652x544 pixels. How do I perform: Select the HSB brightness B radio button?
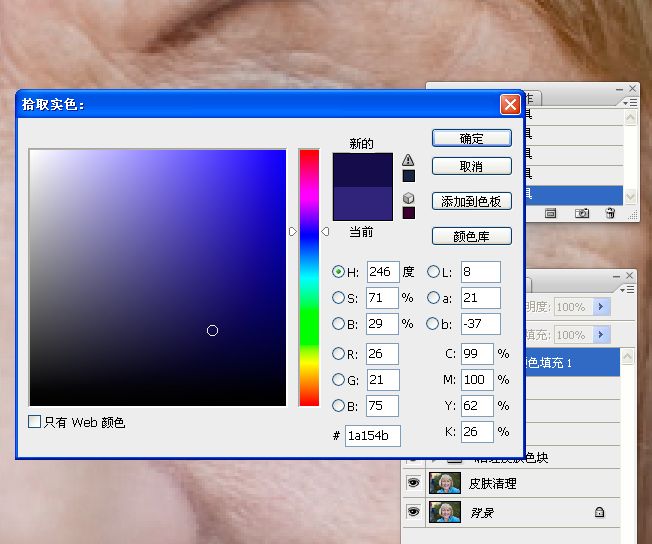pyautogui.click(x=338, y=324)
